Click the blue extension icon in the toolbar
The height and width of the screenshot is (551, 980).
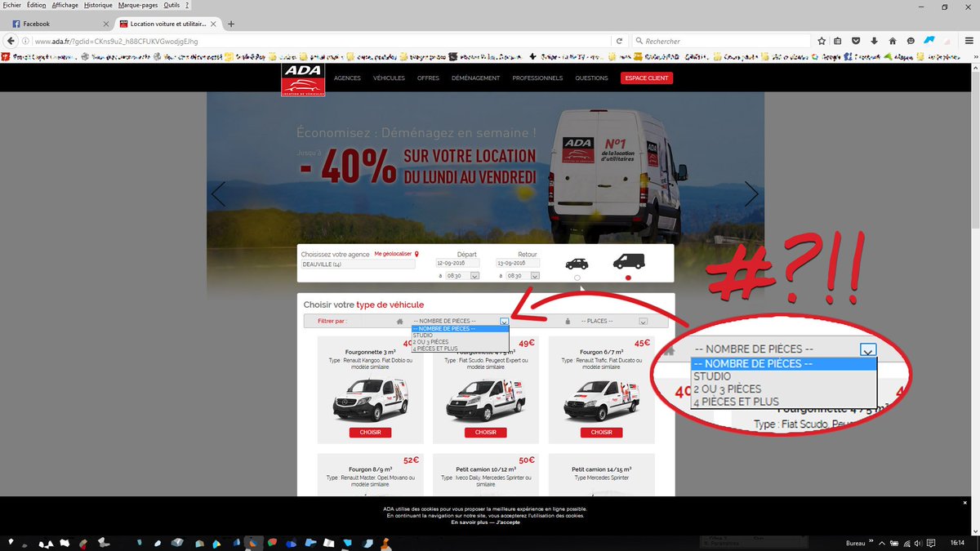pos(929,40)
